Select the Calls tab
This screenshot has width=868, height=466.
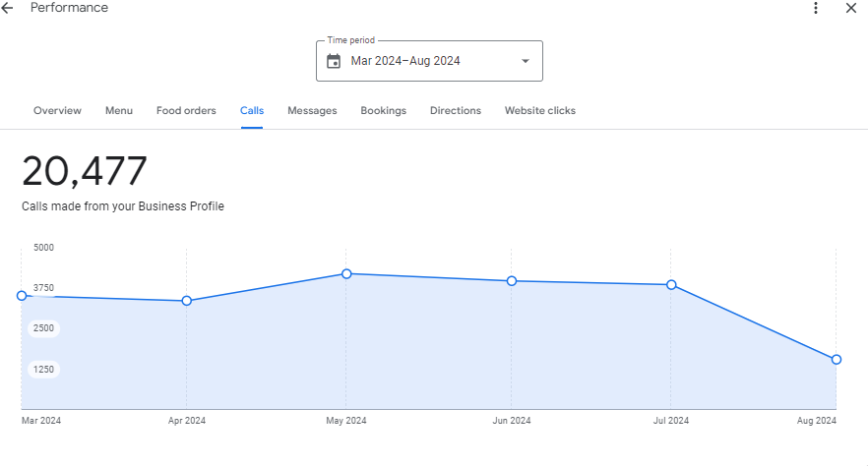252,111
